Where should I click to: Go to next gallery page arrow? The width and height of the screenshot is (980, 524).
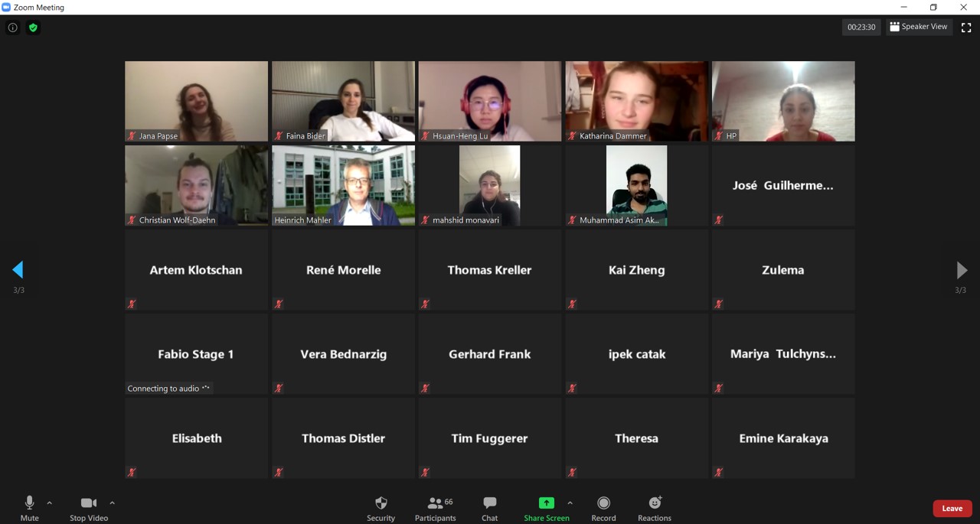tap(962, 269)
